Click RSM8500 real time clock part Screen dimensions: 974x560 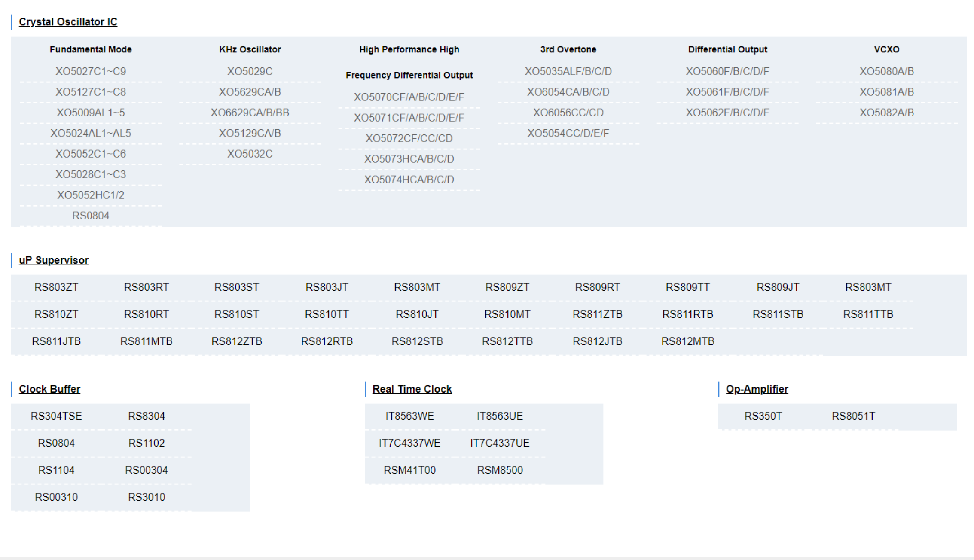click(x=500, y=470)
